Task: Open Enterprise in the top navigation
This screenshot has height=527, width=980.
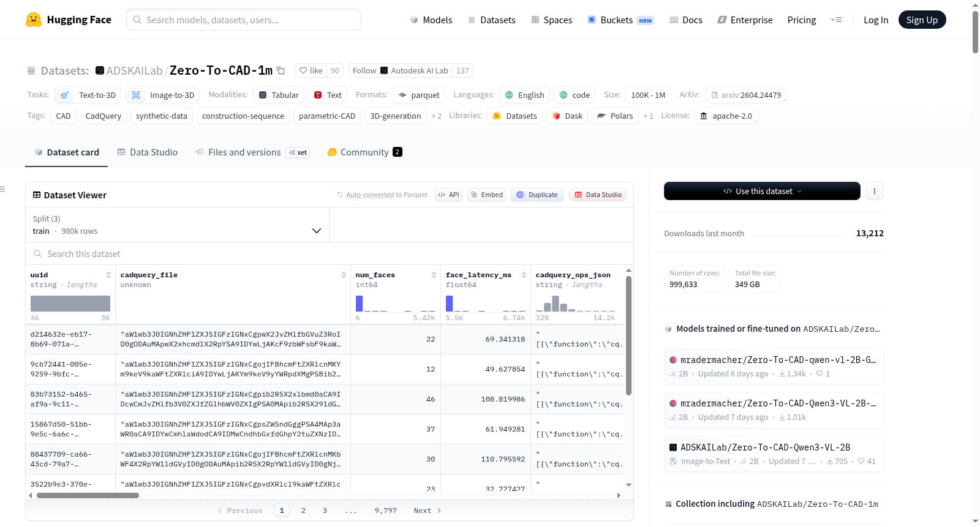Action: pos(745,20)
